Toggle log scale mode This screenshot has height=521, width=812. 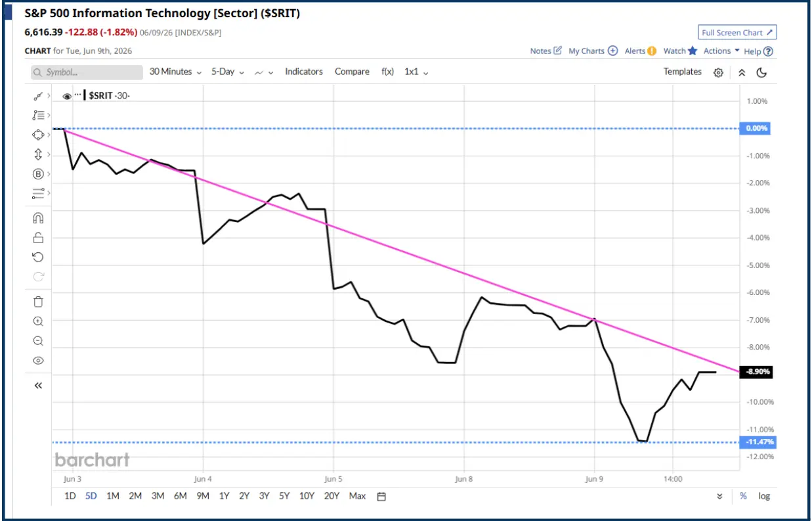(x=764, y=496)
